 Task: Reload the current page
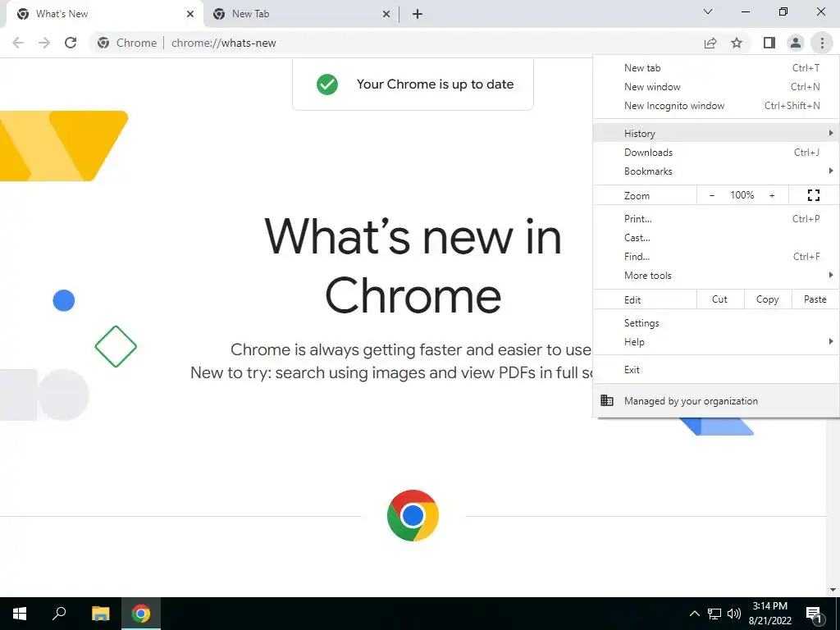pyautogui.click(x=71, y=43)
